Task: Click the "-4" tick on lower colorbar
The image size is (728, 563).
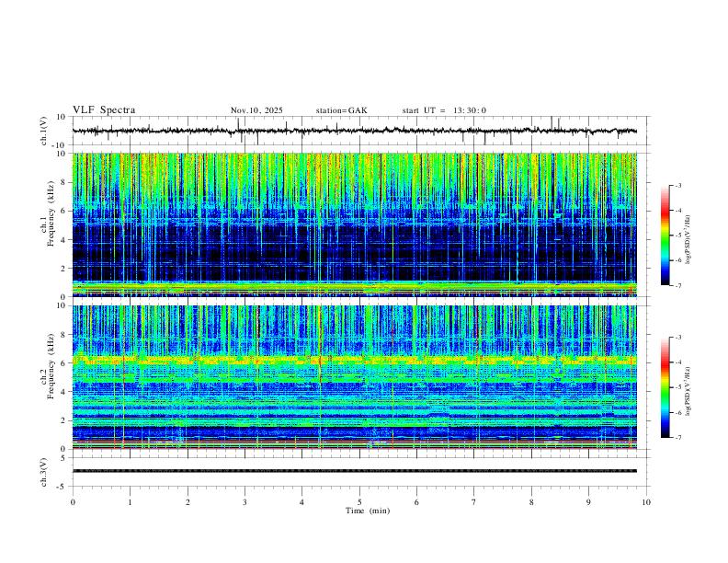Action: tap(677, 362)
